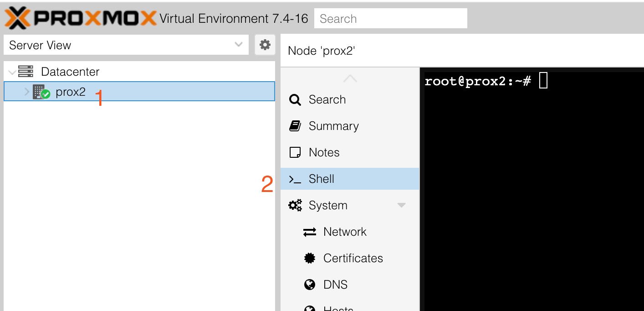Select the Shell menu item
Viewport: 644px width, 311px height.
click(350, 179)
